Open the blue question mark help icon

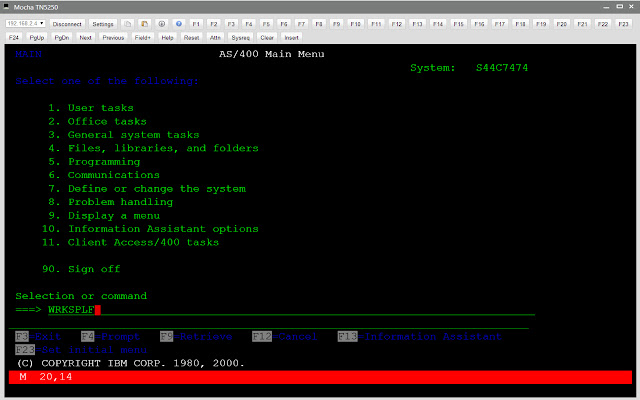(177, 22)
